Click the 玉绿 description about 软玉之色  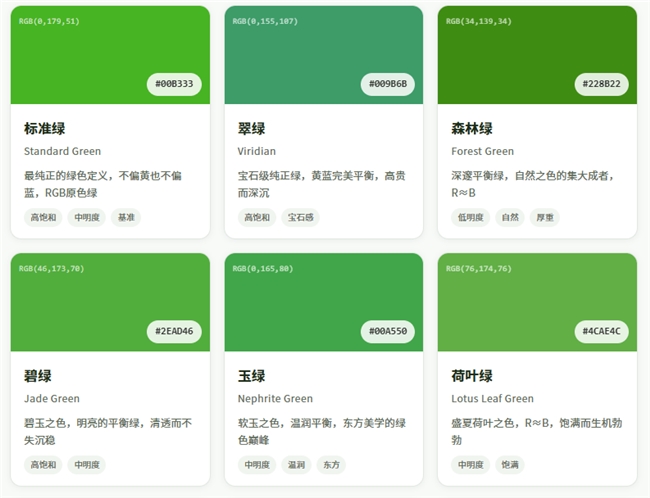(x=322, y=432)
